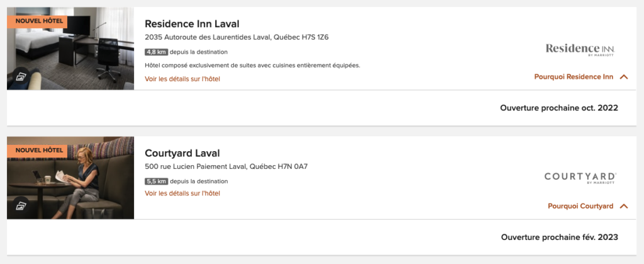Open photo gallery icon for Courtyard Laval
This screenshot has height=264, width=644.
click(x=20, y=206)
